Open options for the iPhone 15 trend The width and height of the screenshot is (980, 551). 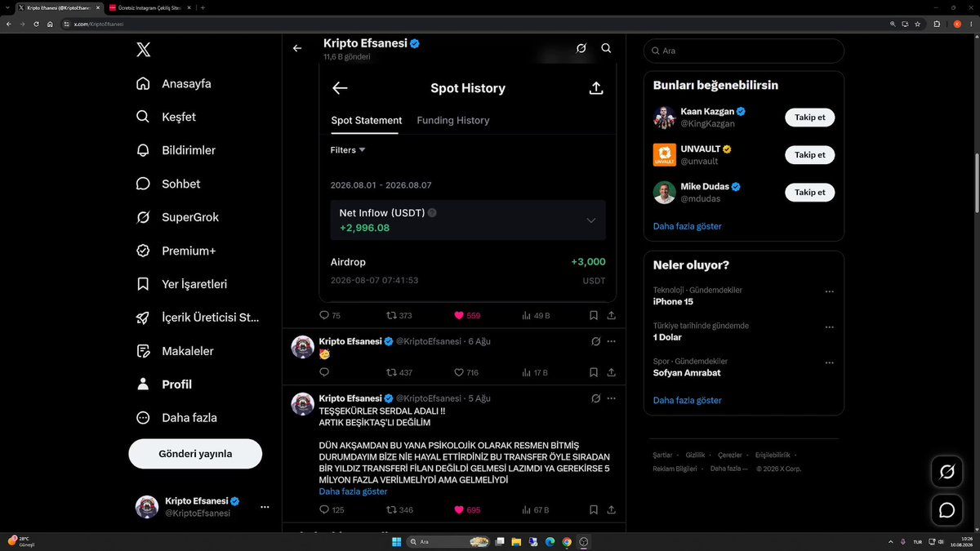(x=830, y=291)
